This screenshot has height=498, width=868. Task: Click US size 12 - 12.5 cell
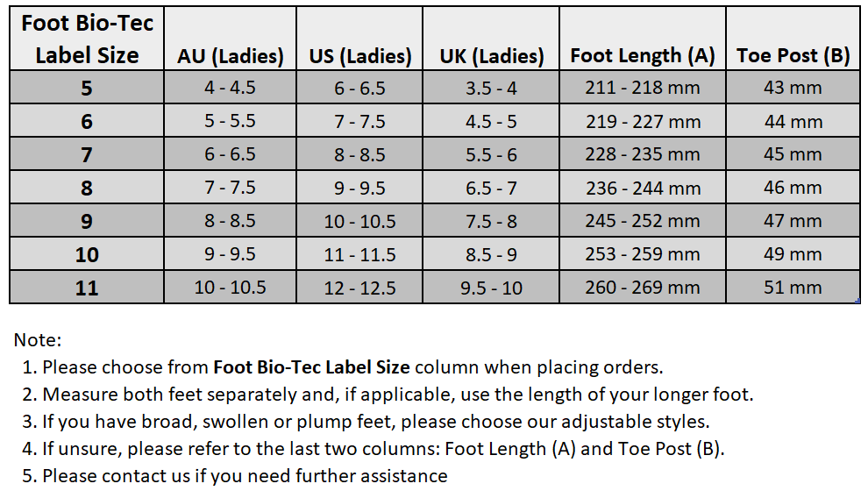click(360, 288)
